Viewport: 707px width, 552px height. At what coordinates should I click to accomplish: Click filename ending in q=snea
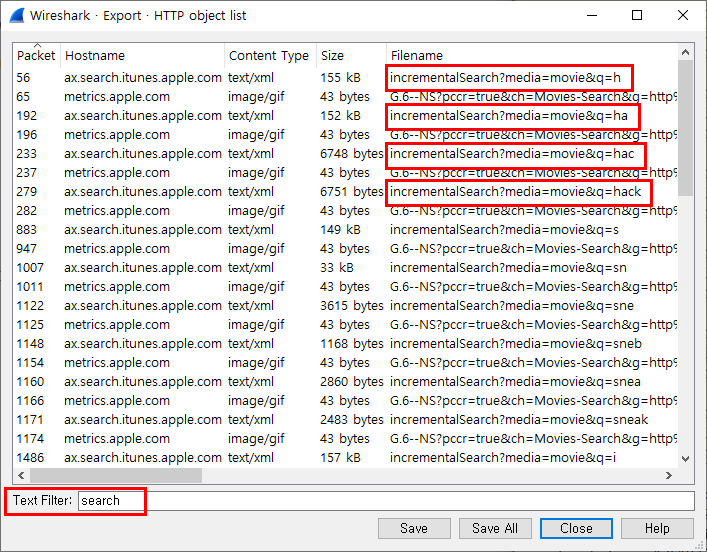pyautogui.click(x=515, y=382)
